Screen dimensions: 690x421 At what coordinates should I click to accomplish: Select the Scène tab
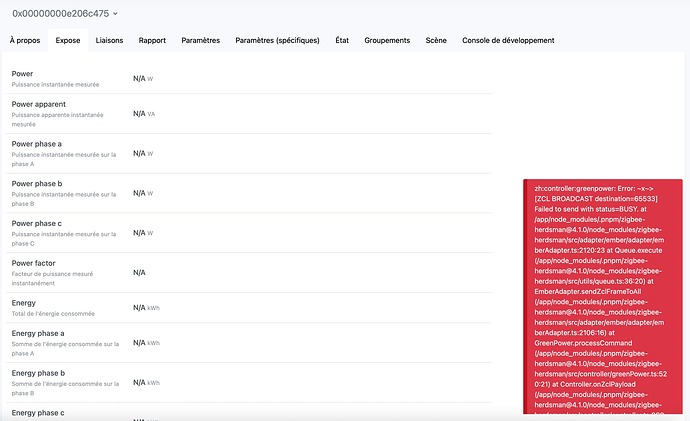click(x=436, y=40)
